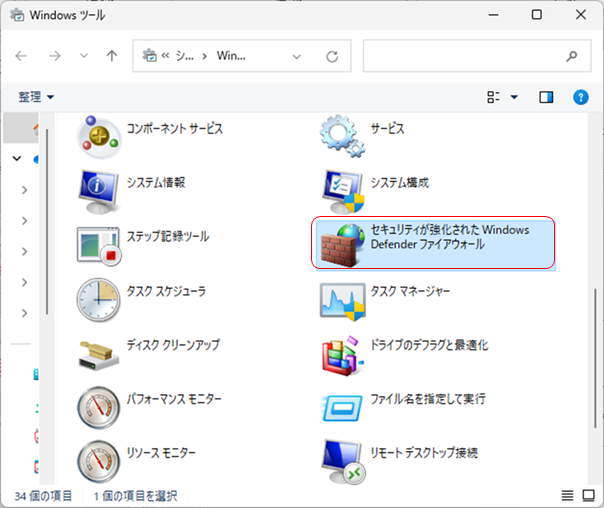Click the Win... breadcrumb in address bar
The height and width of the screenshot is (508, 604).
pos(226,56)
